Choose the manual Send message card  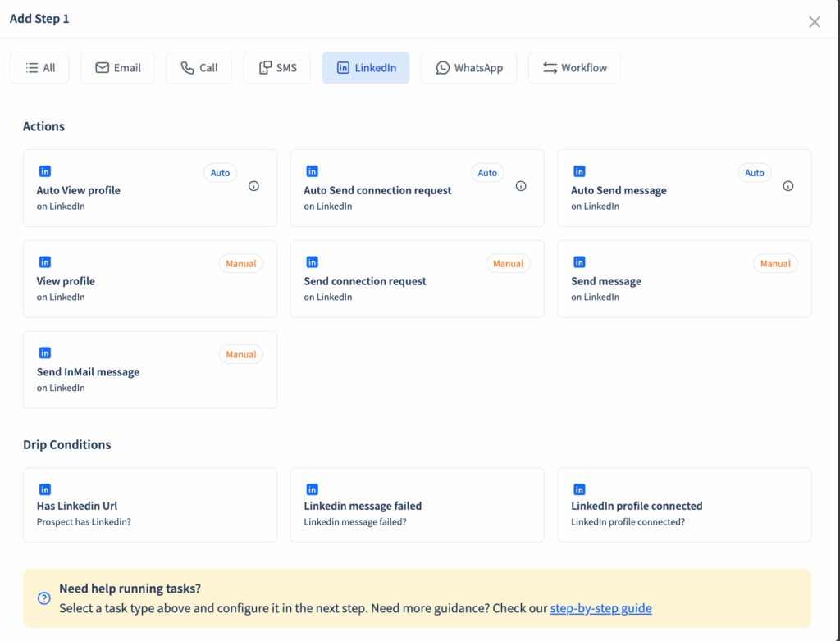[684, 279]
